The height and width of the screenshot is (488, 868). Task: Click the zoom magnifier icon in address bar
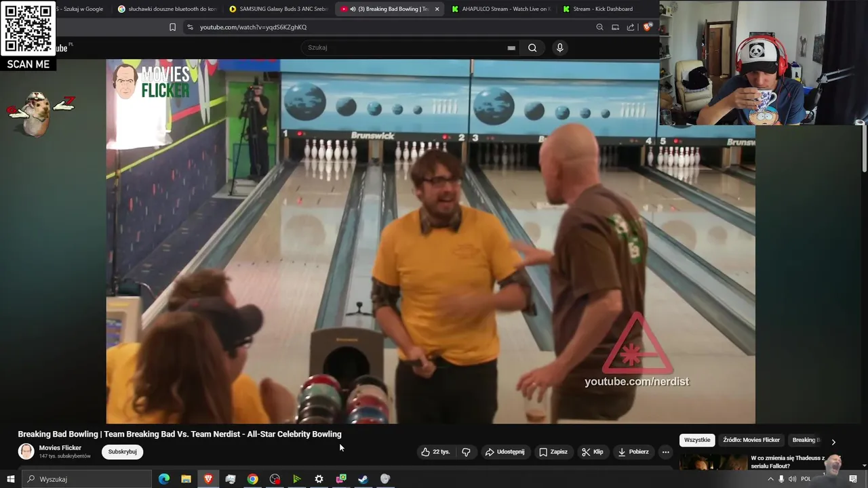pyautogui.click(x=599, y=27)
